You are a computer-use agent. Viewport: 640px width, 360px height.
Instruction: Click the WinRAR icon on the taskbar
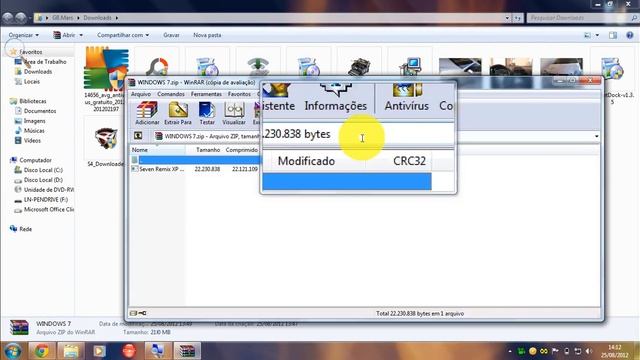[187, 351]
